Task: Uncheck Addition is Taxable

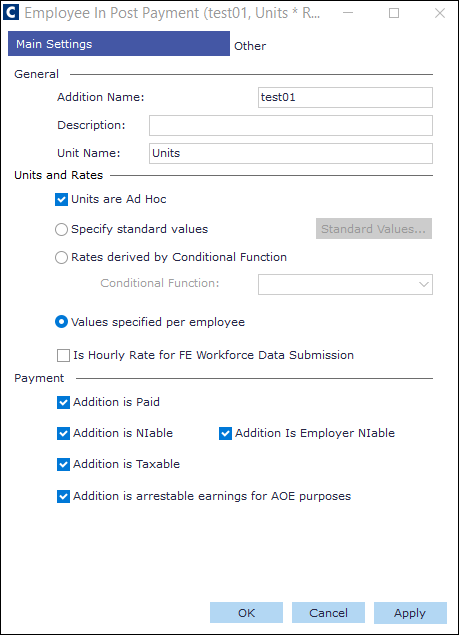Action: [x=64, y=465]
